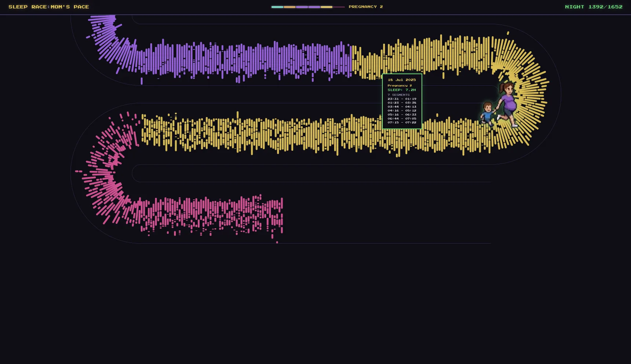This screenshot has height=364, width=631.
Task: Select the dim final phase segment
Action: point(339,7)
